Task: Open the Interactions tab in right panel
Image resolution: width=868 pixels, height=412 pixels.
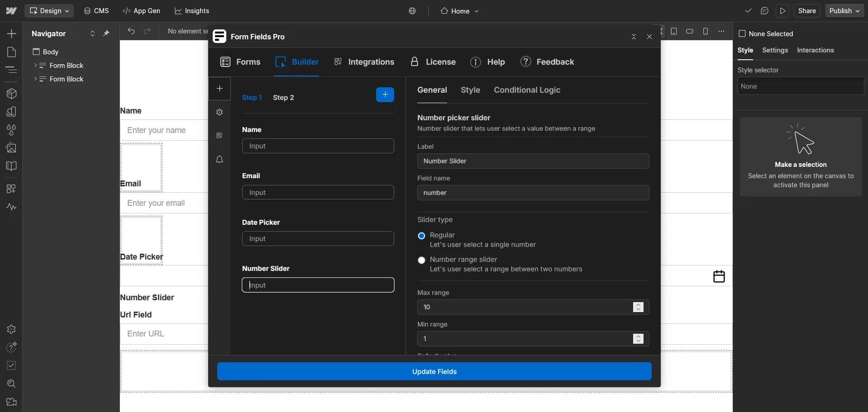Action: [x=816, y=50]
